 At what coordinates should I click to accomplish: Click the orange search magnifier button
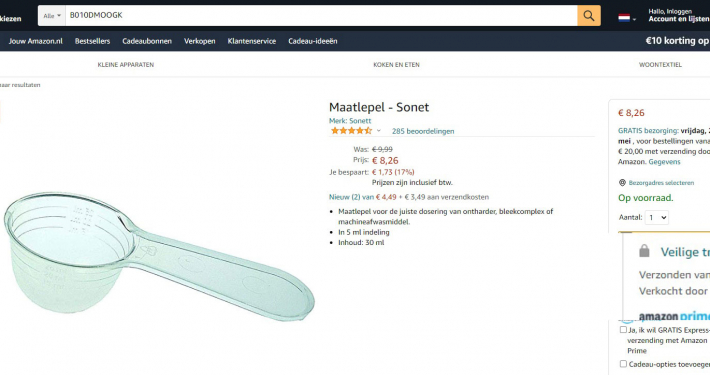click(x=589, y=15)
